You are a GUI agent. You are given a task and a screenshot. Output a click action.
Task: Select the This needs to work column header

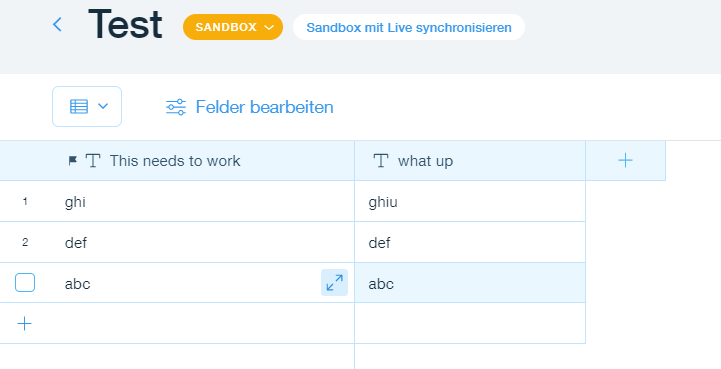tap(177, 161)
